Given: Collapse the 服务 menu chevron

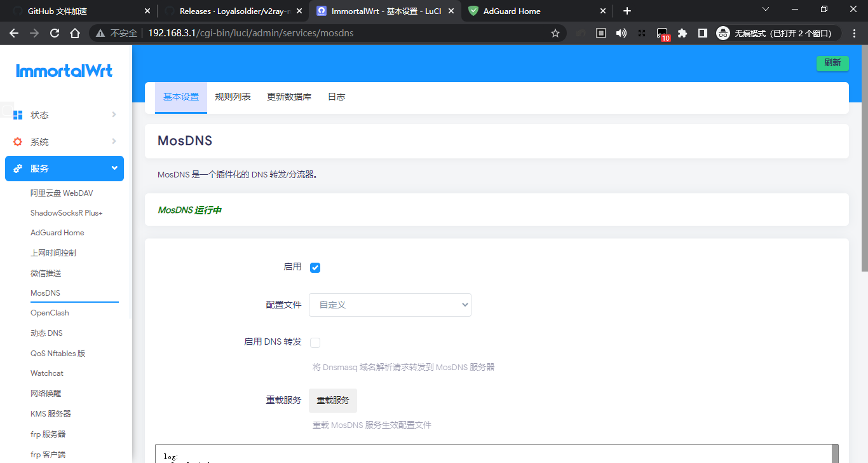Looking at the screenshot, I should pos(113,168).
